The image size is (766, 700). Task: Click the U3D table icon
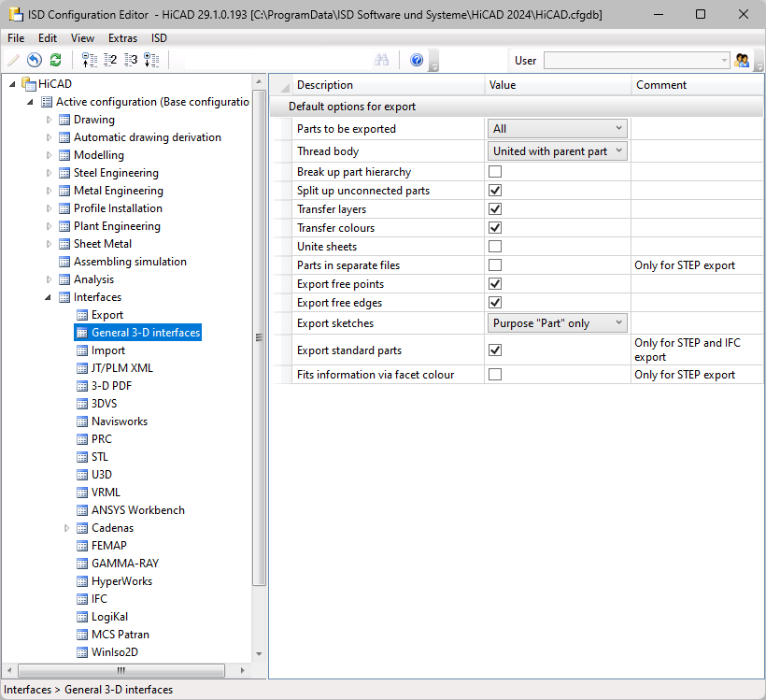click(x=82, y=475)
